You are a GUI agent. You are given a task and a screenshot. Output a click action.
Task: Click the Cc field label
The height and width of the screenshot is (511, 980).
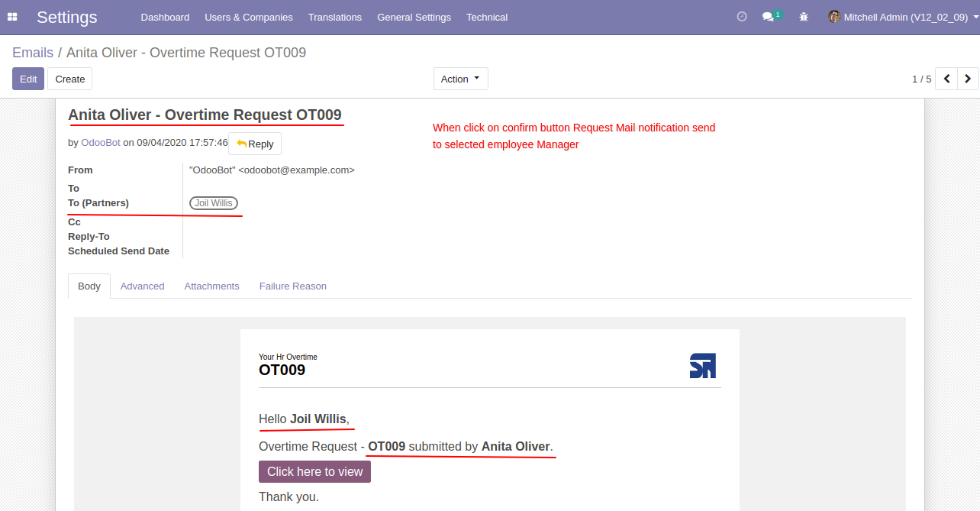(74, 222)
